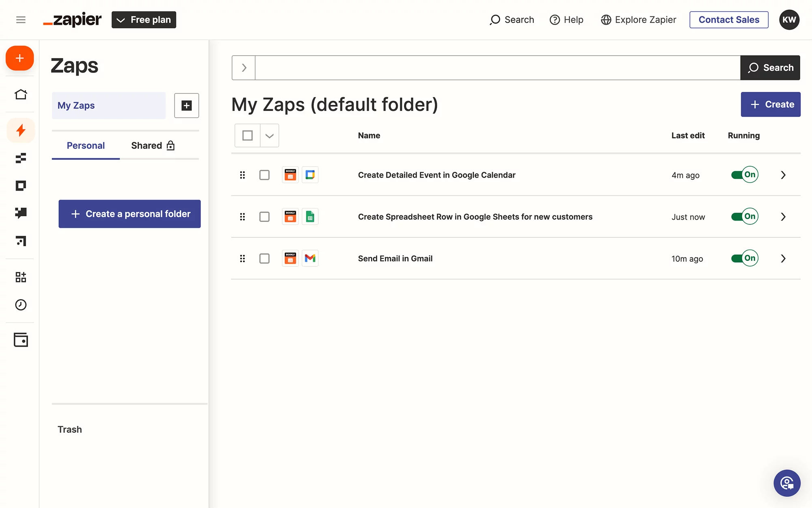This screenshot has height=508, width=812.
Task: Open Chatbots icon in sidebar
Action: 21,213
